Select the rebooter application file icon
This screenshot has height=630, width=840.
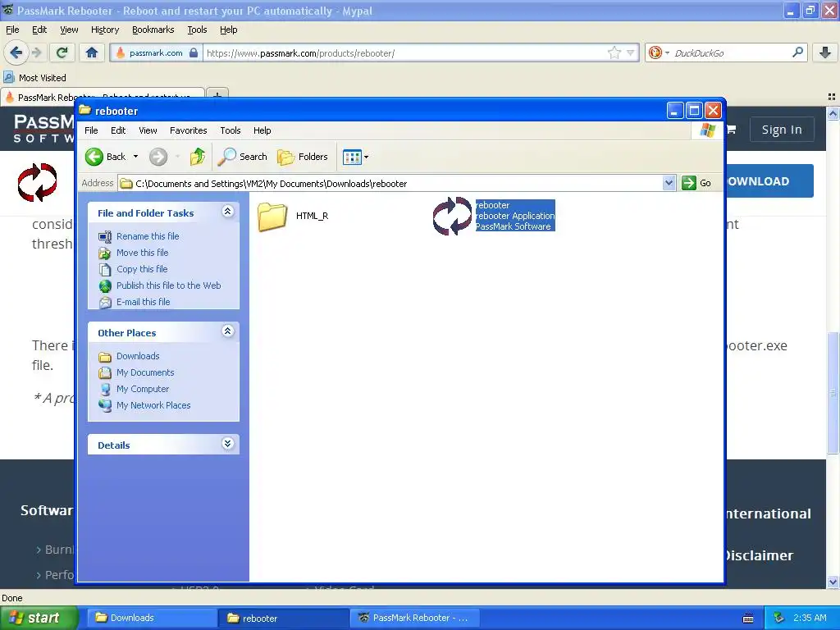[x=453, y=216]
